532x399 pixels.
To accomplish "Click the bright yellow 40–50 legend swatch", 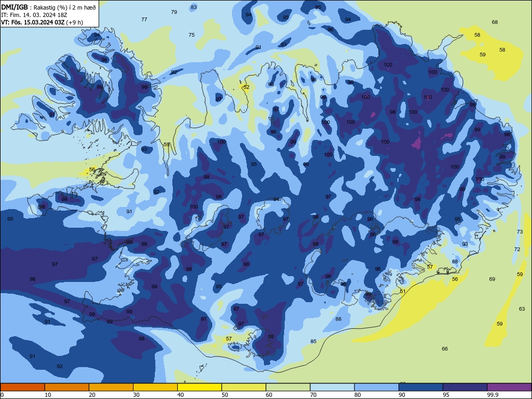I will point(199,387).
